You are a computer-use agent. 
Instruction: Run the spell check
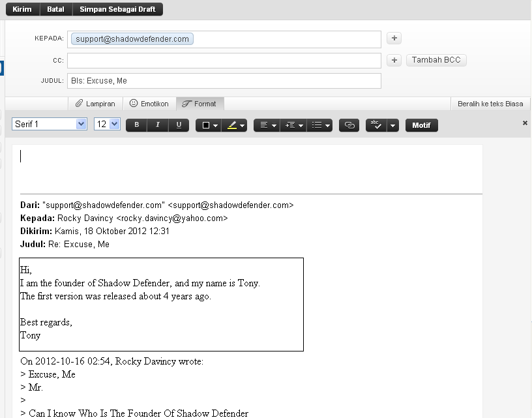[x=376, y=125]
